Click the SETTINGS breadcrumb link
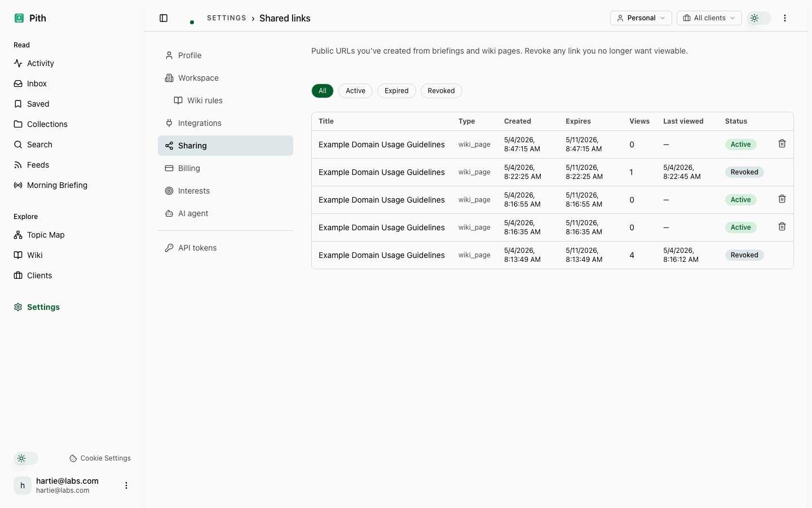812x508 pixels. [227, 18]
